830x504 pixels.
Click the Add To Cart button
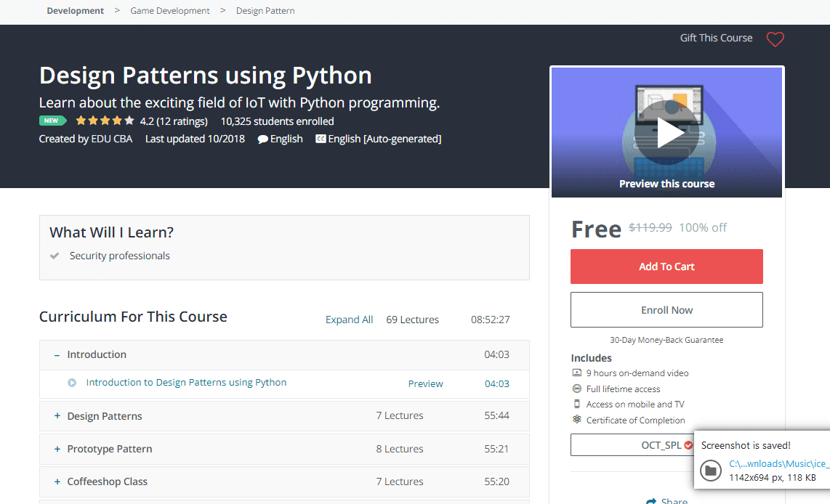pyautogui.click(x=666, y=267)
